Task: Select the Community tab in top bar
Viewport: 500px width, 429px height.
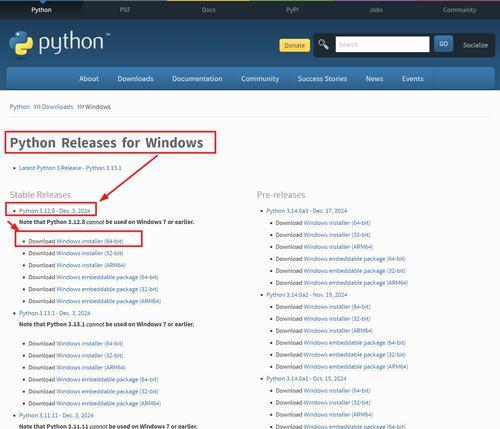Action: (459, 10)
